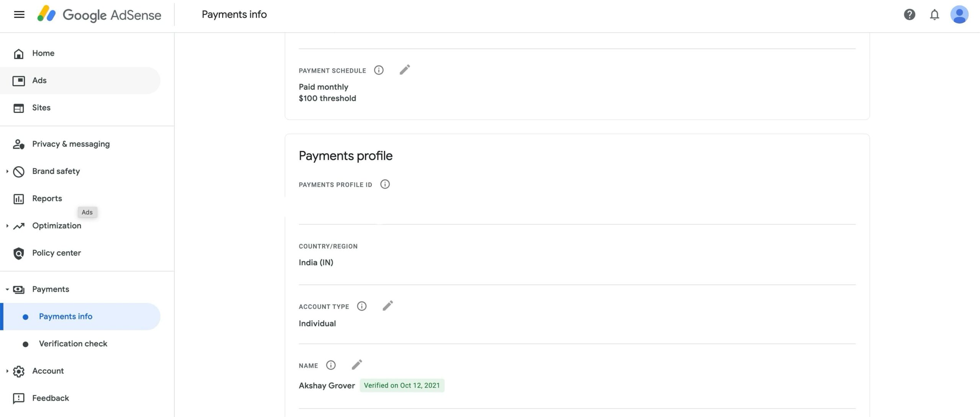The height and width of the screenshot is (417, 980).
Task: Click the Reports chart icon
Action: click(x=18, y=199)
